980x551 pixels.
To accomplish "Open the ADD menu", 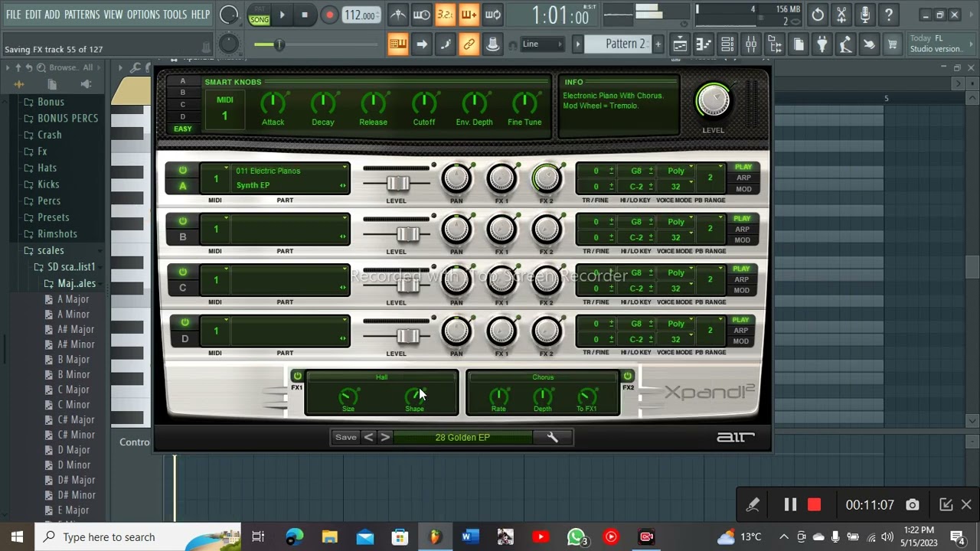I will click(52, 15).
